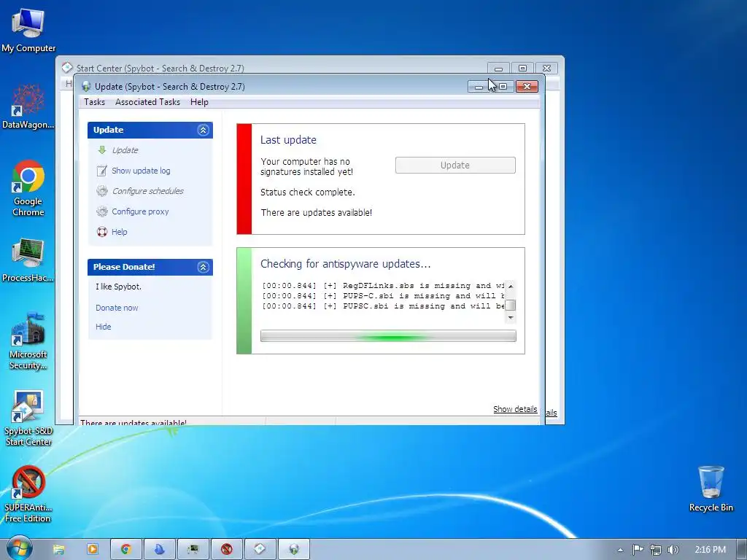Show hidden tray icons arrow
Screen dimensions: 747x560
(x=620, y=550)
